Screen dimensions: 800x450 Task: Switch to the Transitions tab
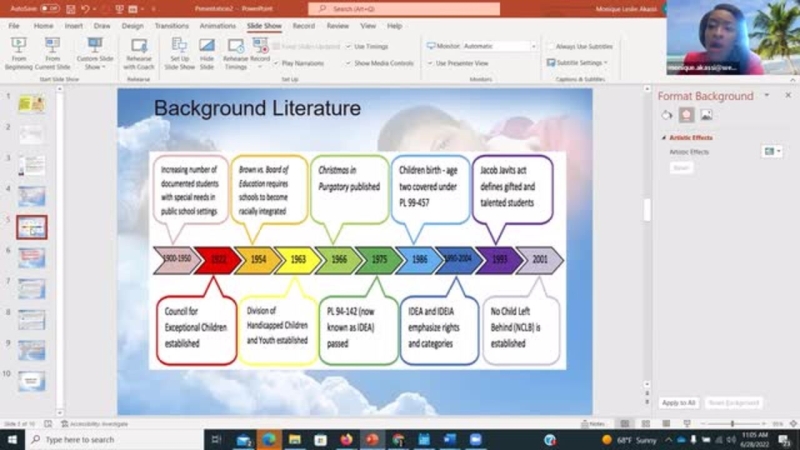(x=172, y=25)
